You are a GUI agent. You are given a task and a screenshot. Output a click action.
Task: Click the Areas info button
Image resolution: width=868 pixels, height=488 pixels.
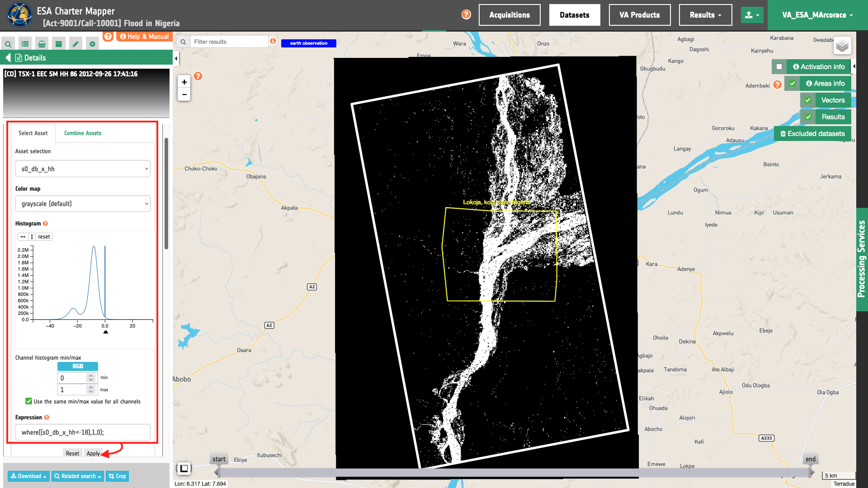pyautogui.click(x=826, y=84)
